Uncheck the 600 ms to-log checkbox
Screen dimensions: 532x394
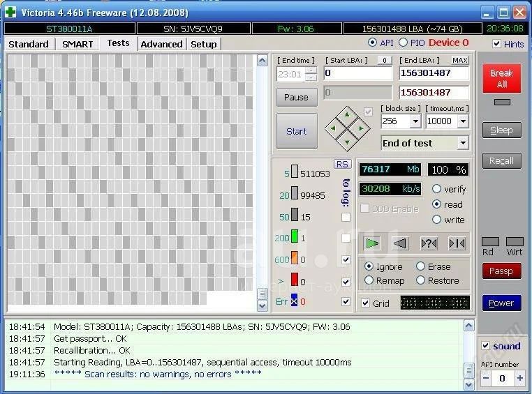pos(346,260)
